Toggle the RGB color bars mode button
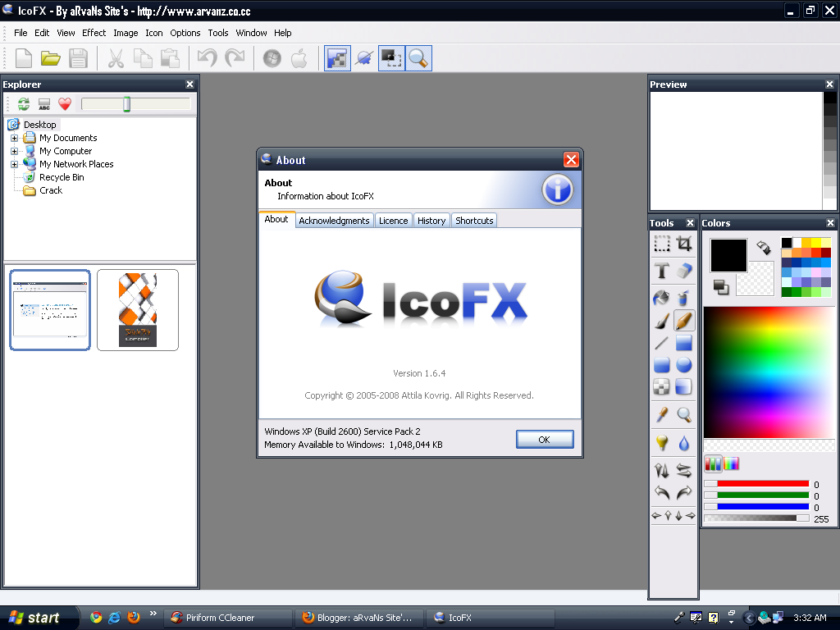The height and width of the screenshot is (630, 840). coord(713,463)
